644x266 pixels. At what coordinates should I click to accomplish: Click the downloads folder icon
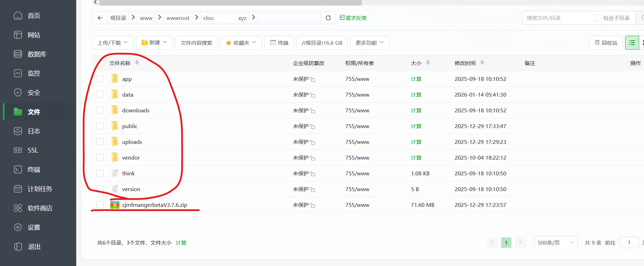pyautogui.click(x=115, y=110)
